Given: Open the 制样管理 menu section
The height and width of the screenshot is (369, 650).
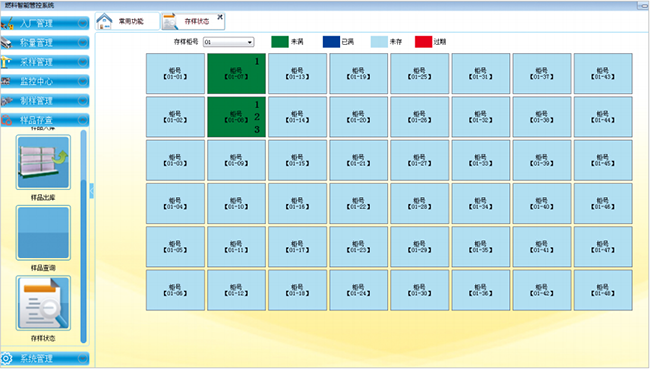Looking at the screenshot, I should click(x=45, y=101).
